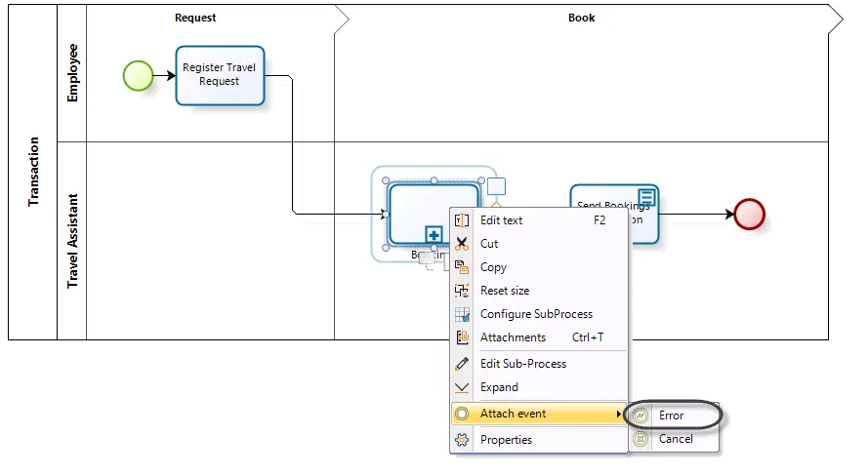Click the Properties gear icon

point(462,440)
